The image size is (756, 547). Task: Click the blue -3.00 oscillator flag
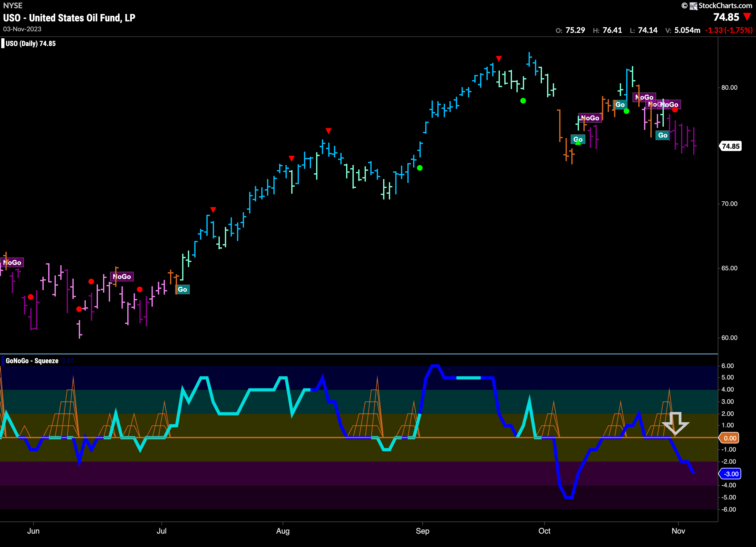pos(730,474)
